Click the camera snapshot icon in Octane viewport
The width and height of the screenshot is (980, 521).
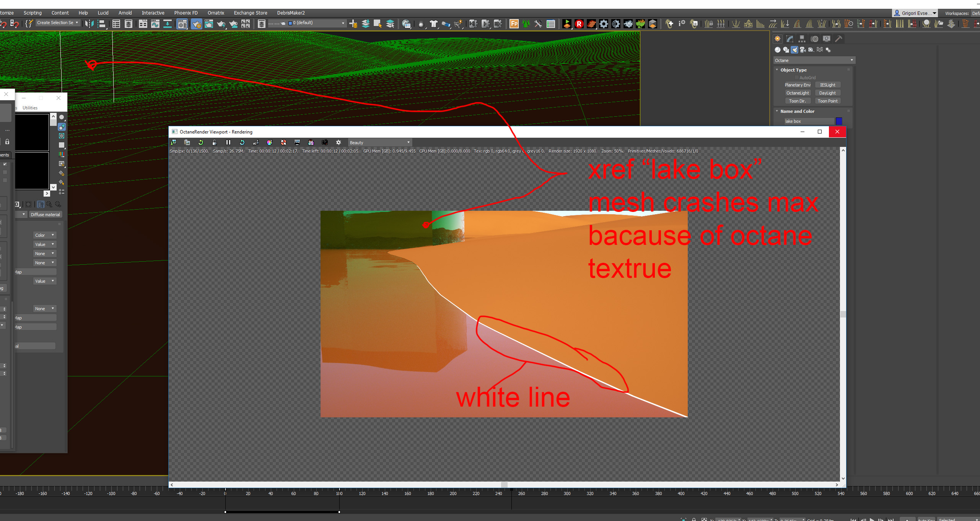(325, 142)
